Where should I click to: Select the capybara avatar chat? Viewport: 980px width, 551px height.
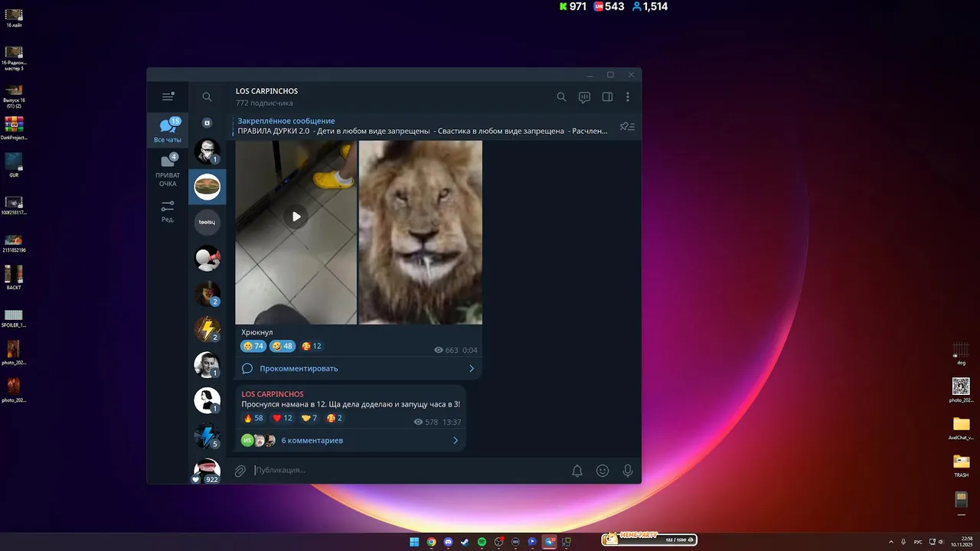(207, 186)
